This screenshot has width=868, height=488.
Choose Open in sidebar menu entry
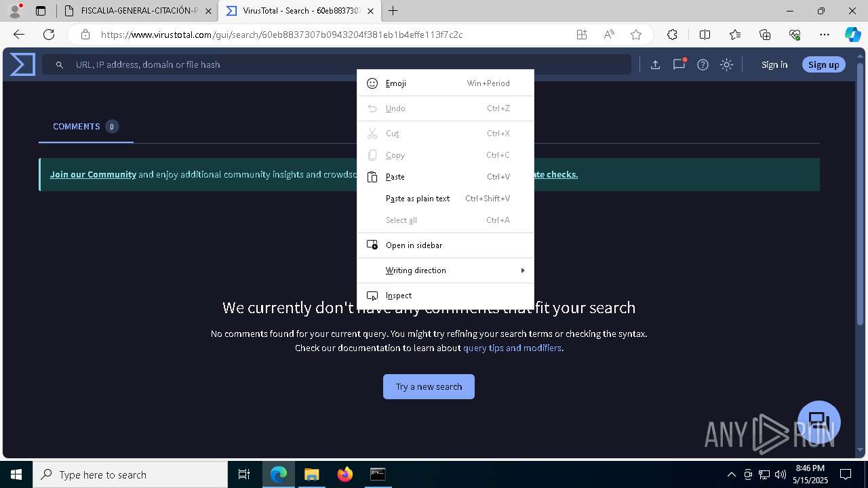(446, 245)
